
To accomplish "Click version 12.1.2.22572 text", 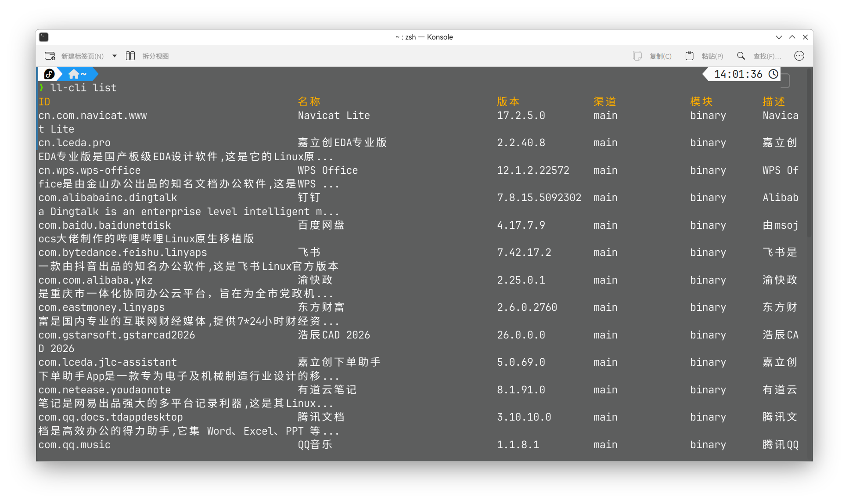I will tap(533, 170).
